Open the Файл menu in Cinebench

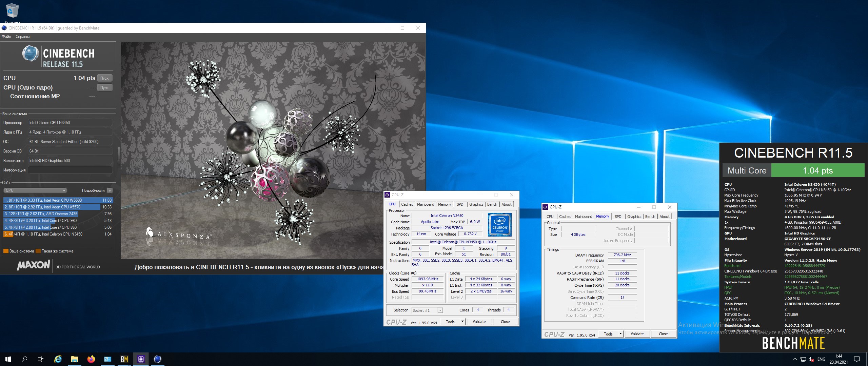(x=6, y=37)
